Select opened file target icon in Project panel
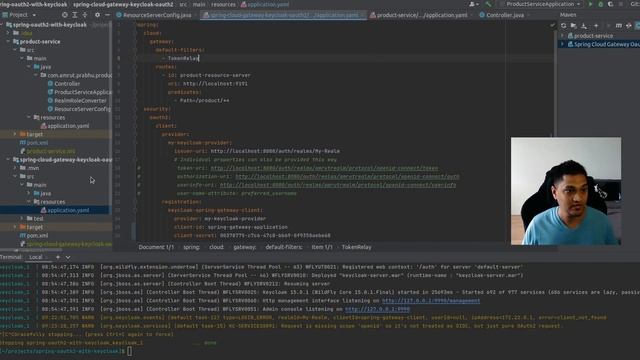 click(64, 15)
